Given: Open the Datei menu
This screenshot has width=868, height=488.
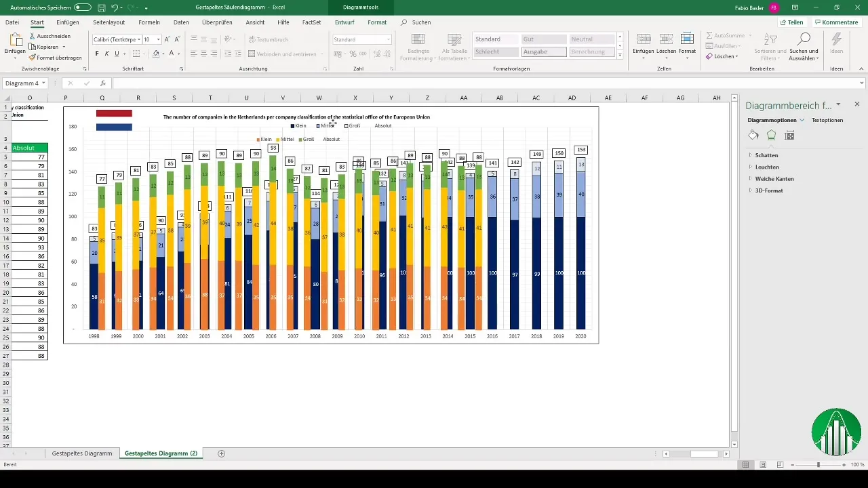Looking at the screenshot, I should click(x=12, y=22).
